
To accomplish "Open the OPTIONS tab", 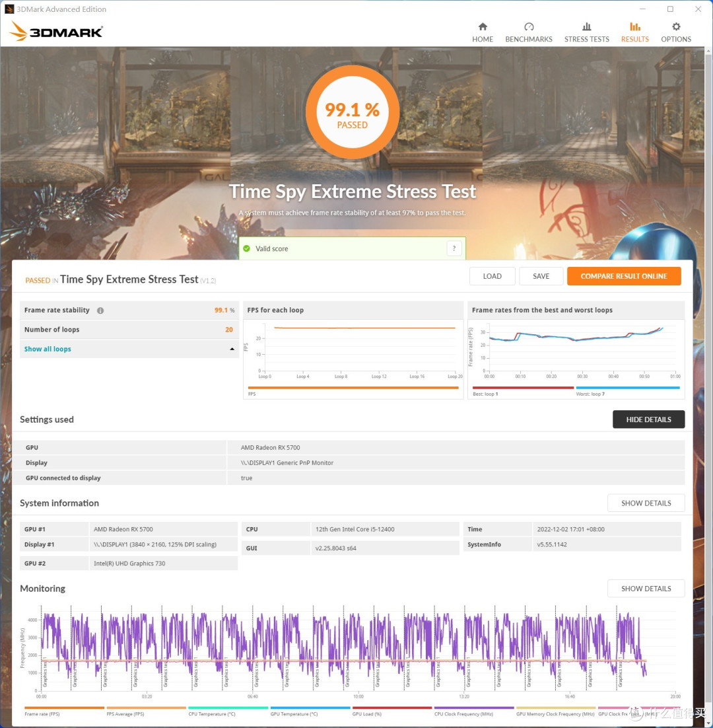I will pos(676,32).
